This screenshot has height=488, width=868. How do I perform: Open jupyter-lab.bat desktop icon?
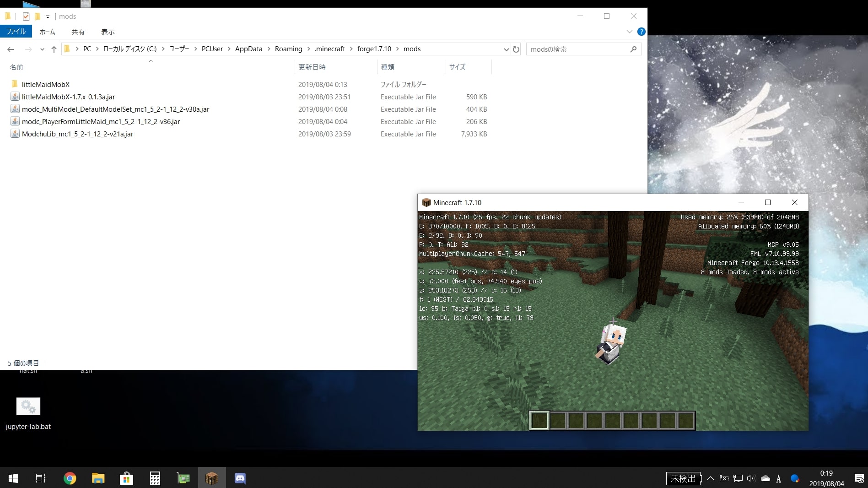point(28,413)
